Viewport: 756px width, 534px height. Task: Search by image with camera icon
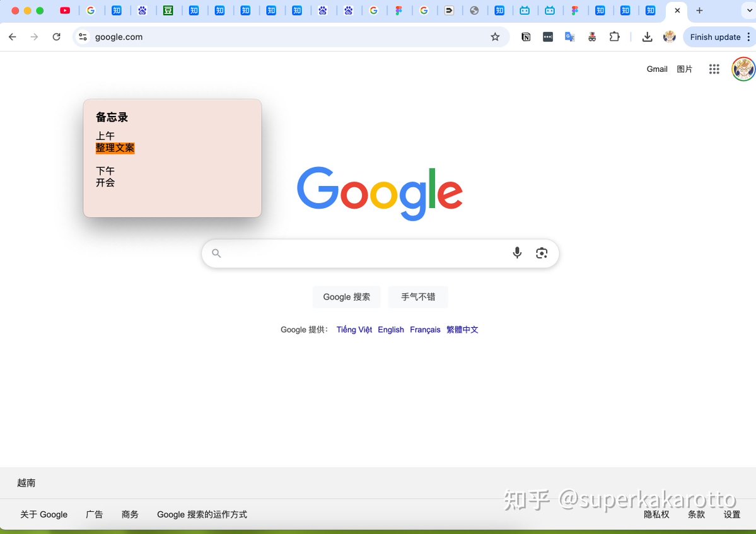(x=542, y=253)
